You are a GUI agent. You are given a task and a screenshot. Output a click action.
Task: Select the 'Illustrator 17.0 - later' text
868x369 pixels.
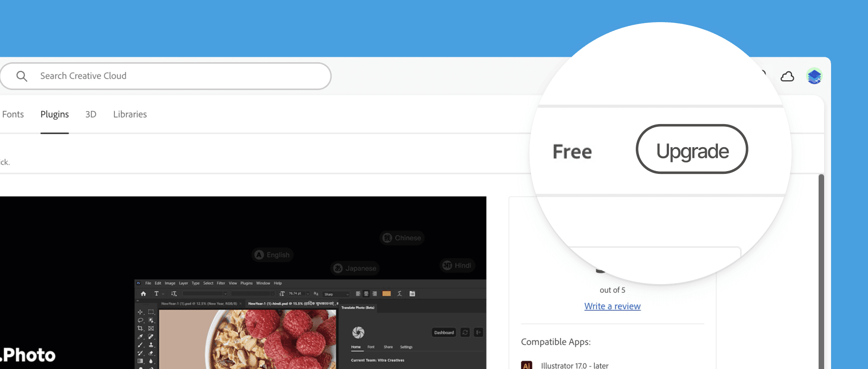pyautogui.click(x=575, y=365)
